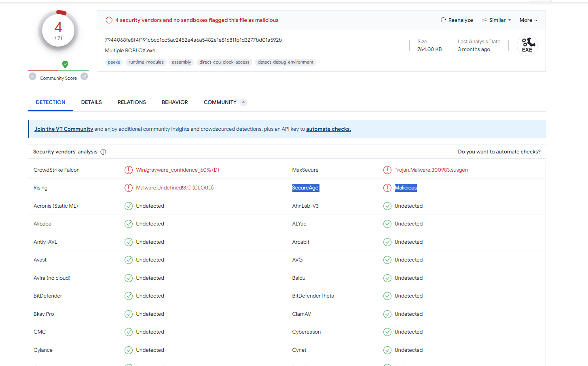
Task: Click the Reanalyze refresh icon
Action: 443,20
